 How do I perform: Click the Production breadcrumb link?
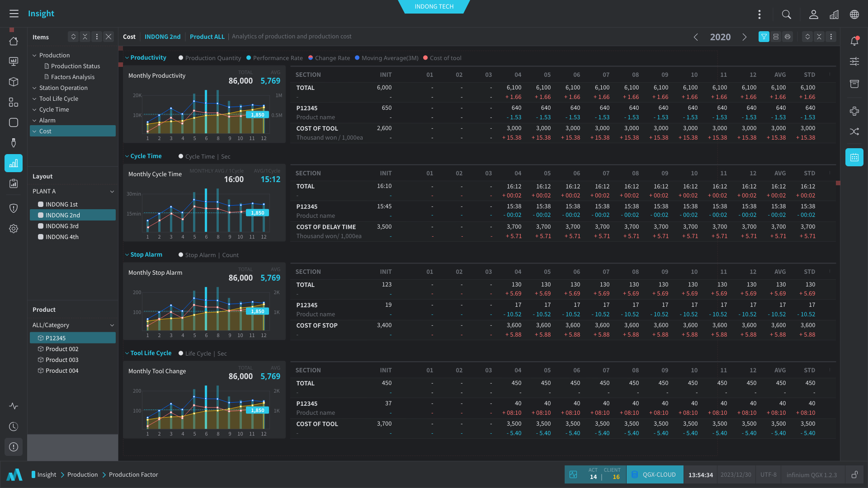pos(82,474)
